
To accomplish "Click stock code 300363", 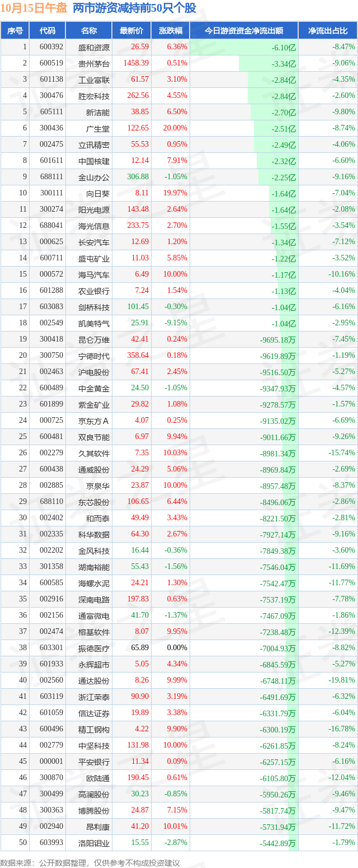I will point(51,810).
